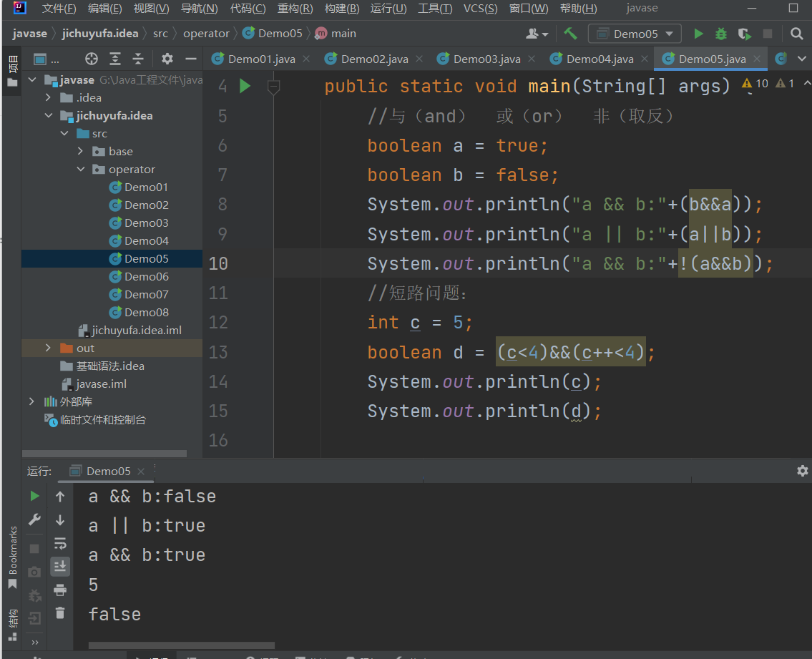Image resolution: width=812 pixels, height=659 pixels.
Task: Start debugging with the bug icon
Action: [x=721, y=34]
